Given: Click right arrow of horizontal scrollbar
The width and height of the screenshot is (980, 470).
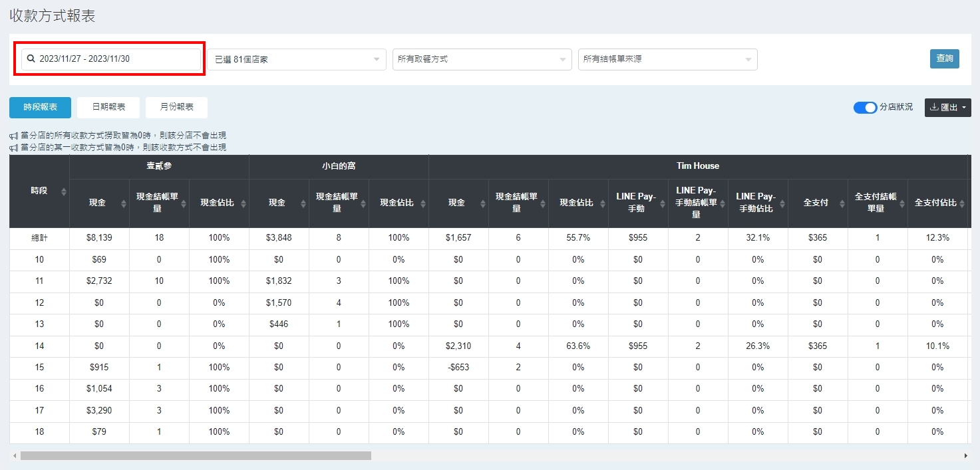Looking at the screenshot, I should point(965,456).
